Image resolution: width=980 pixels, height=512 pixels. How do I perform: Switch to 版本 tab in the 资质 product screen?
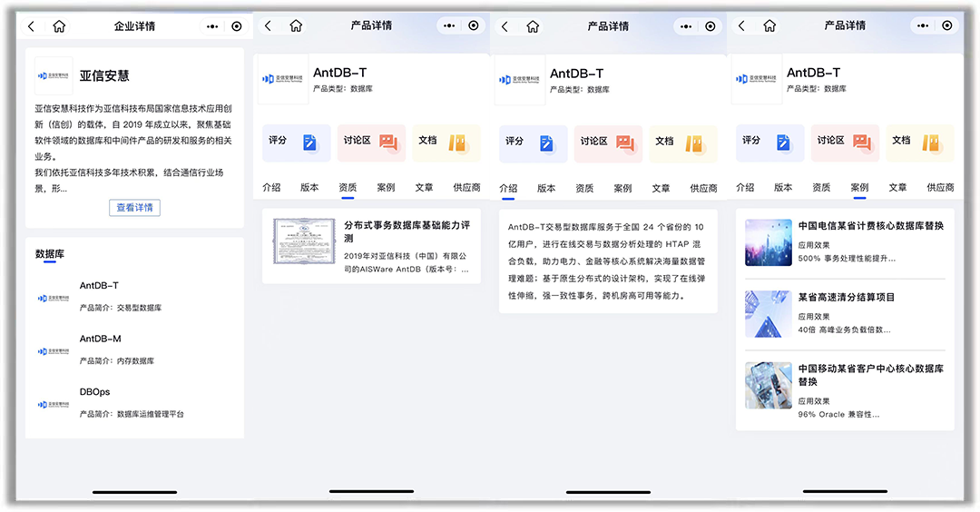pyautogui.click(x=309, y=188)
